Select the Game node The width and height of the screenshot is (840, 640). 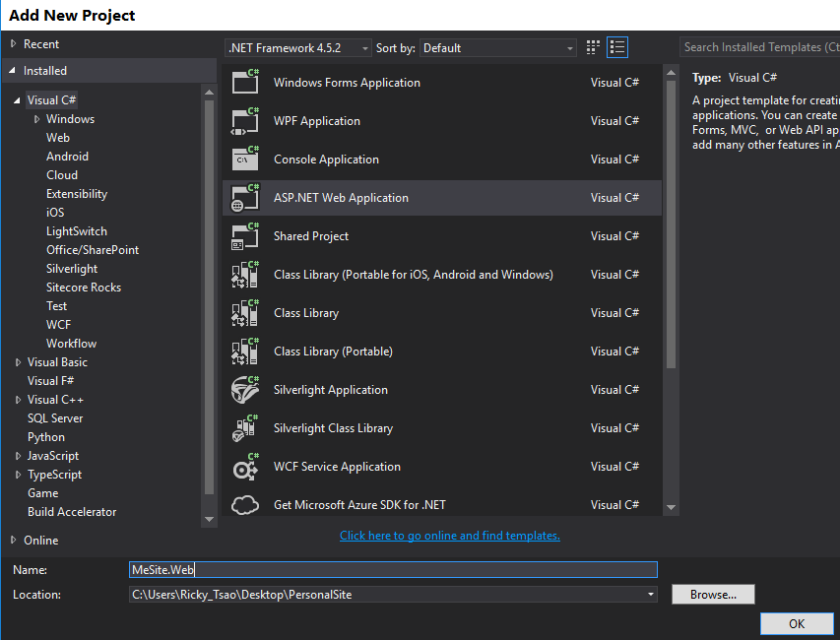[43, 493]
